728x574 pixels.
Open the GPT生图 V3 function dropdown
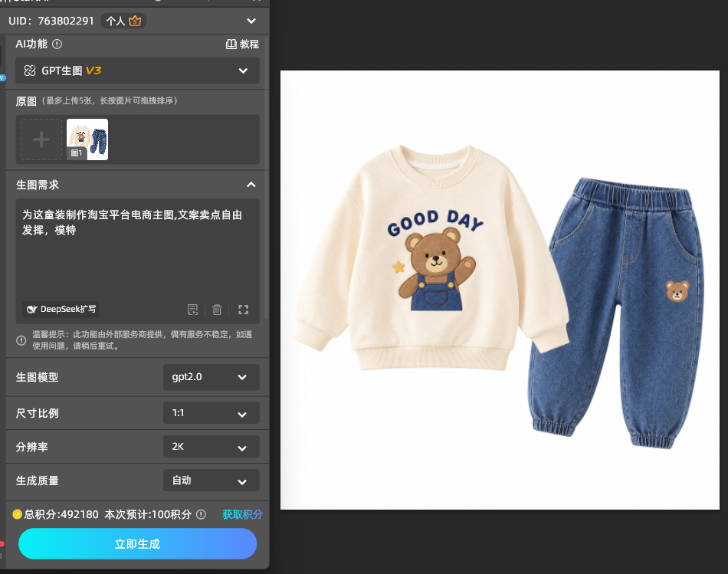(x=137, y=71)
